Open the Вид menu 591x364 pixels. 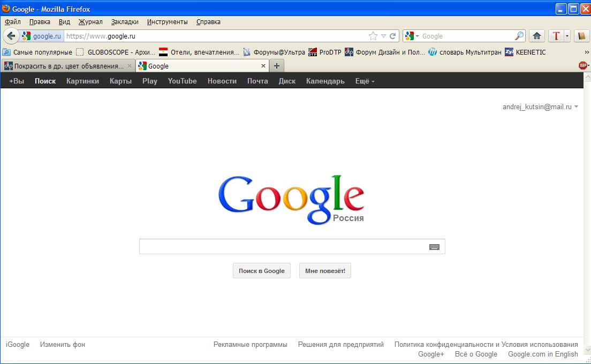[64, 22]
